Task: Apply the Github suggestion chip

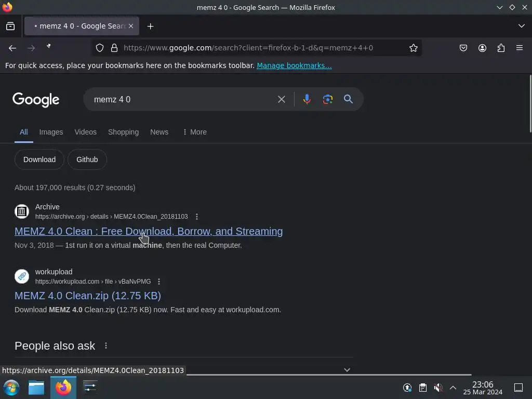Action: point(87,159)
